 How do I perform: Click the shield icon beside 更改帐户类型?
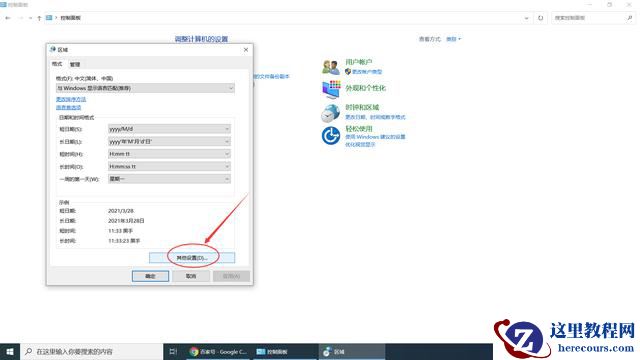[x=348, y=71]
